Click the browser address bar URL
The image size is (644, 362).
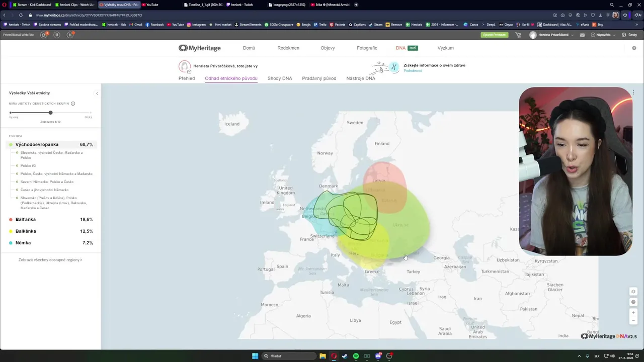pyautogui.click(x=89, y=15)
